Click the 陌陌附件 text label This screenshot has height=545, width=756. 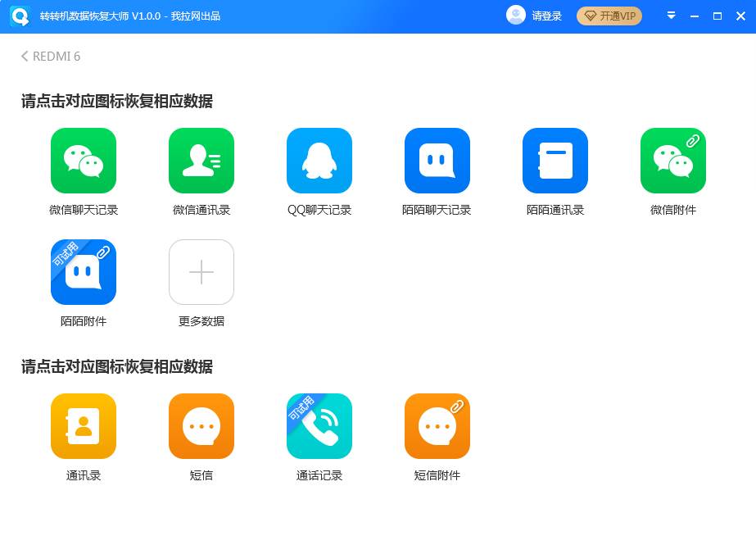coord(84,322)
